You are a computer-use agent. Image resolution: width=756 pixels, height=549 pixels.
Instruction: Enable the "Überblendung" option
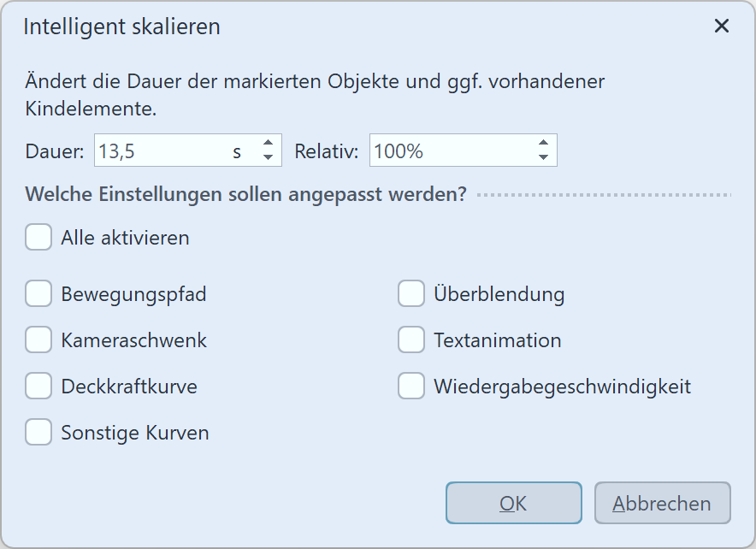coord(411,293)
